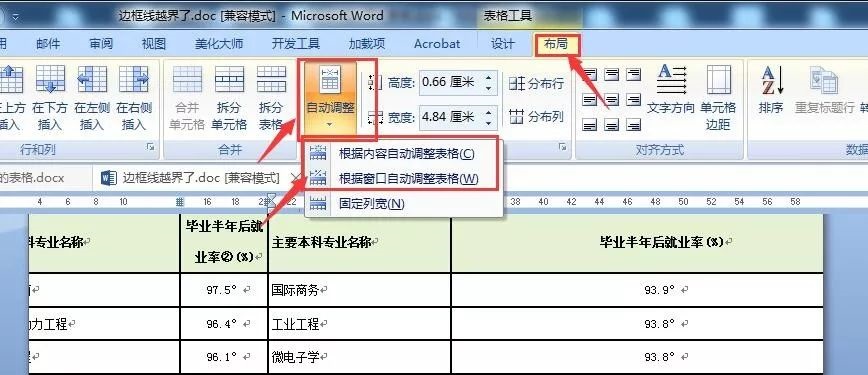The height and width of the screenshot is (375, 868).
Task: Switch to the 设计 (Design) ribbon tab
Action: (503, 44)
